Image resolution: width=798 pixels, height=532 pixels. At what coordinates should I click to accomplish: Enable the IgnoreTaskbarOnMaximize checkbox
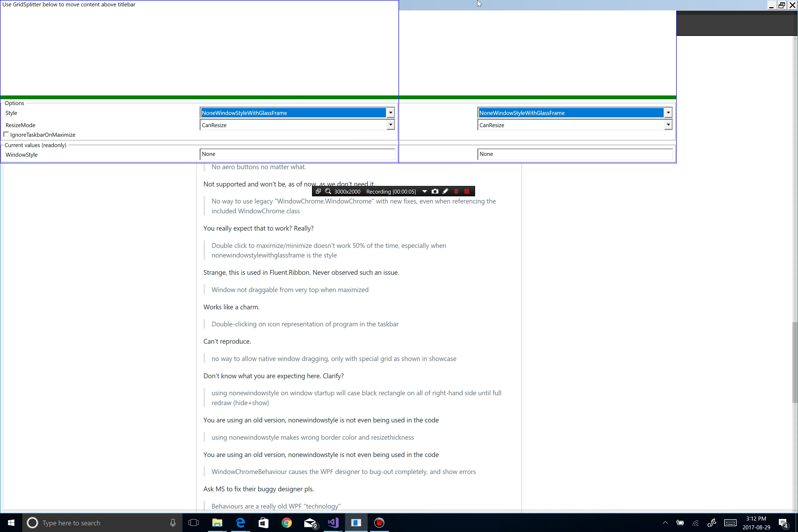(6, 134)
